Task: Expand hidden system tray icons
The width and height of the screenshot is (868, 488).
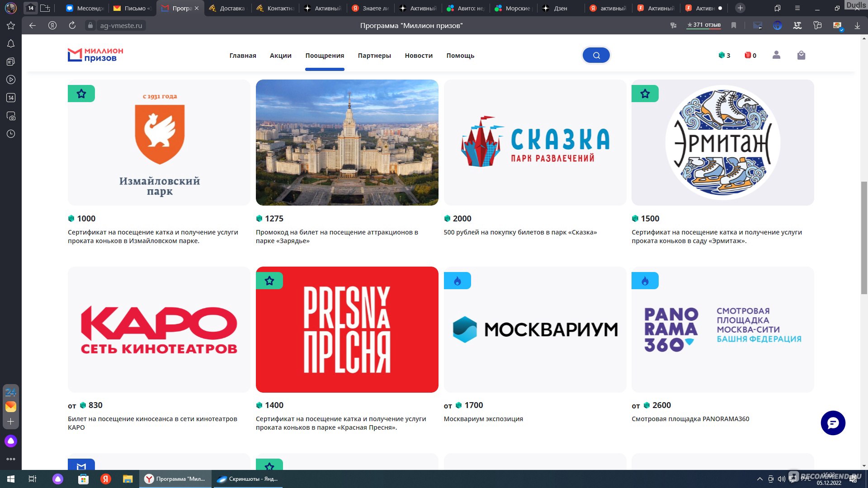Action: click(x=760, y=479)
